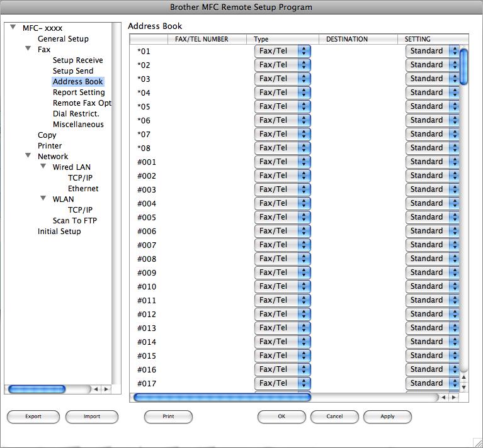The height and width of the screenshot is (448, 483).
Task: Collapse the Fax tree section
Action: [x=28, y=48]
